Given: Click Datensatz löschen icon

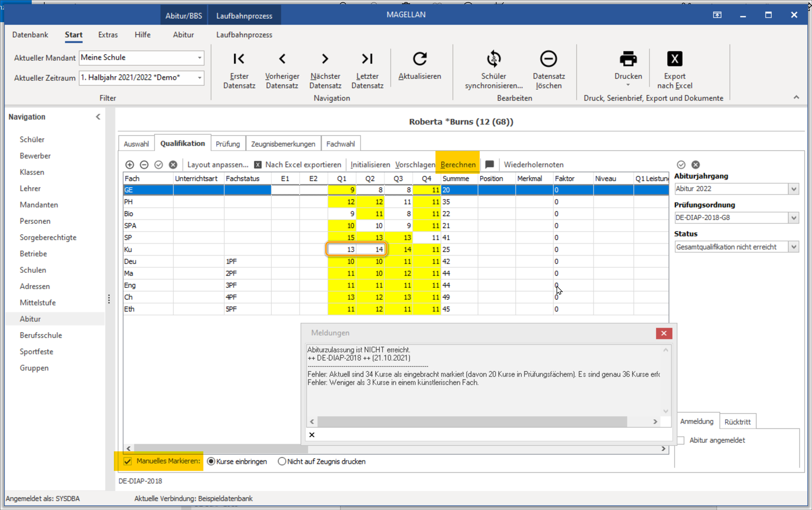Looking at the screenshot, I should click(x=549, y=59).
